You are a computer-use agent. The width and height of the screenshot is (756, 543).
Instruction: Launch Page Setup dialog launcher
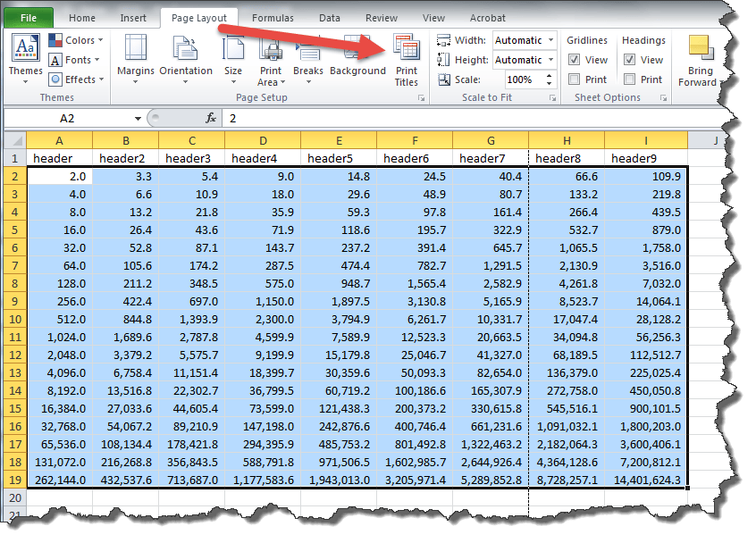tap(421, 98)
